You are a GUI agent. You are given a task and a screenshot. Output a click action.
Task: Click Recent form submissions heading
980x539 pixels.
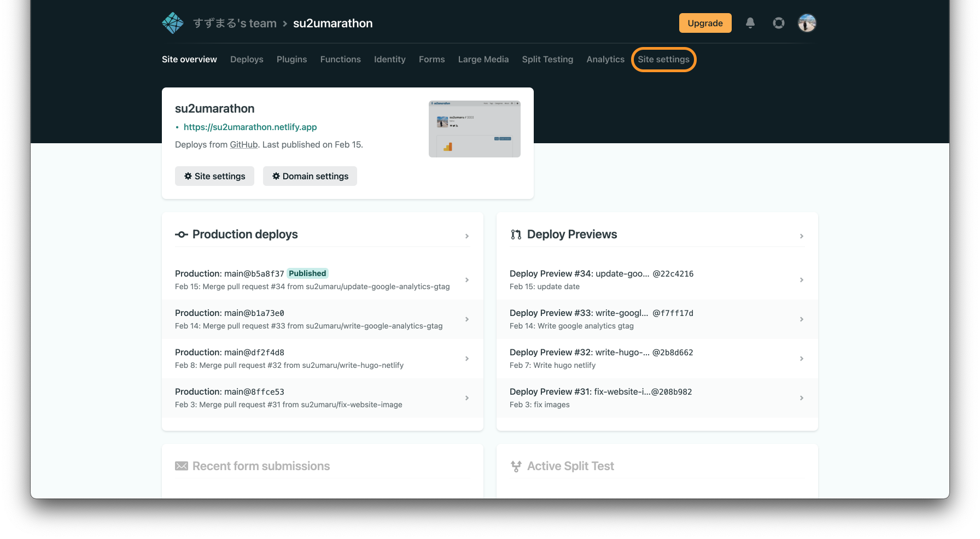261,466
